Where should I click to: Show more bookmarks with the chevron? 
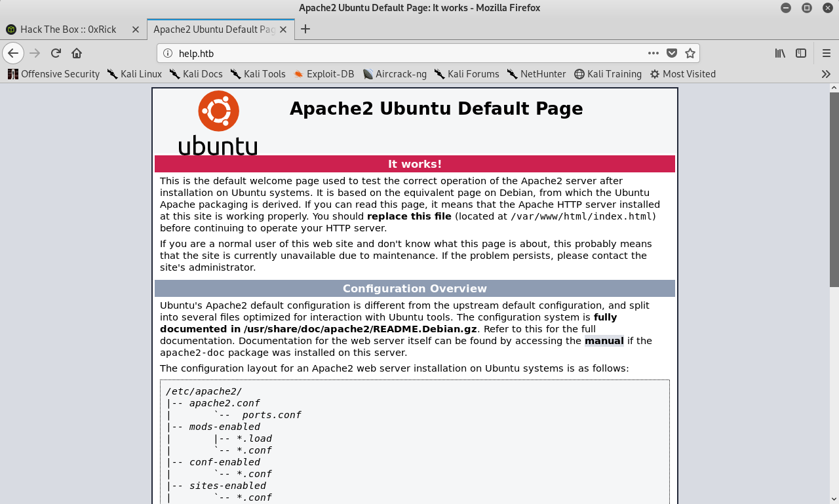click(826, 74)
